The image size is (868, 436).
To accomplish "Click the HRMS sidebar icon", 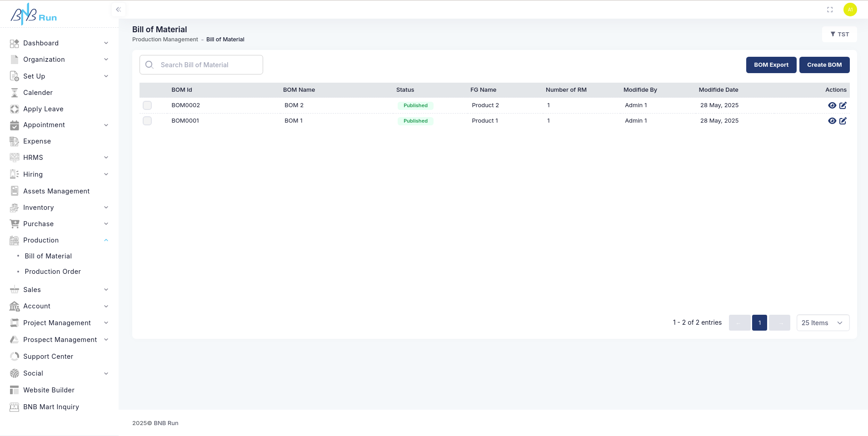I will 15,158.
